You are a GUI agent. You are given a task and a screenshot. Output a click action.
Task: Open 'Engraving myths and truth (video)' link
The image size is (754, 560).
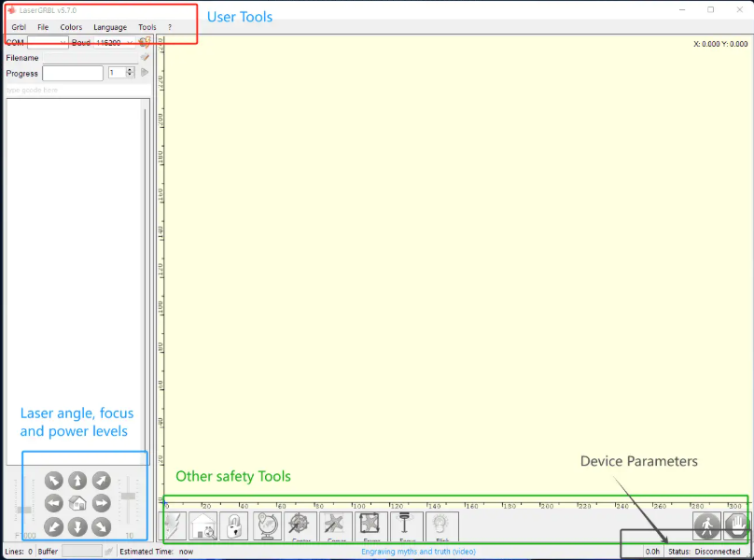click(418, 552)
